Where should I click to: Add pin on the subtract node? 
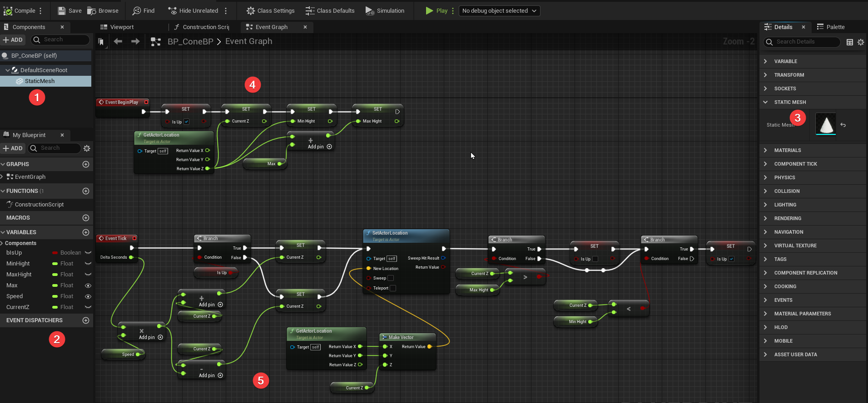tap(210, 375)
